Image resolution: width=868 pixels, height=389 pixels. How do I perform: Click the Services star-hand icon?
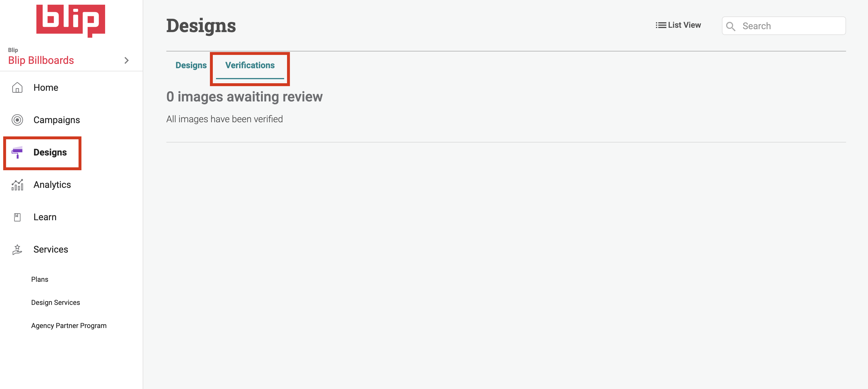pyautogui.click(x=17, y=250)
